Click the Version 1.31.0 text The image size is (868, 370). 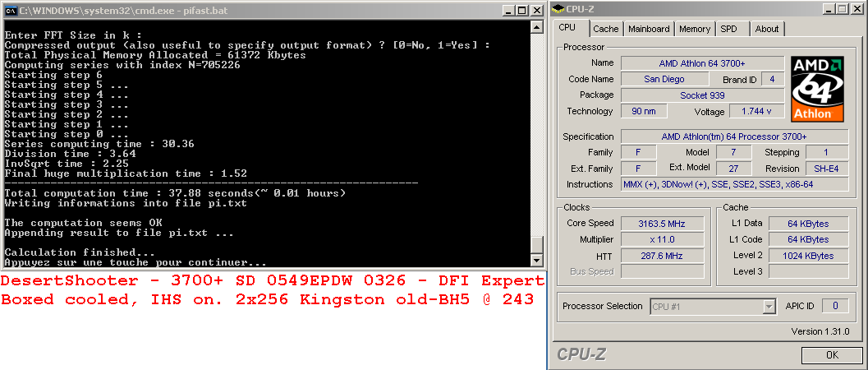[820, 331]
